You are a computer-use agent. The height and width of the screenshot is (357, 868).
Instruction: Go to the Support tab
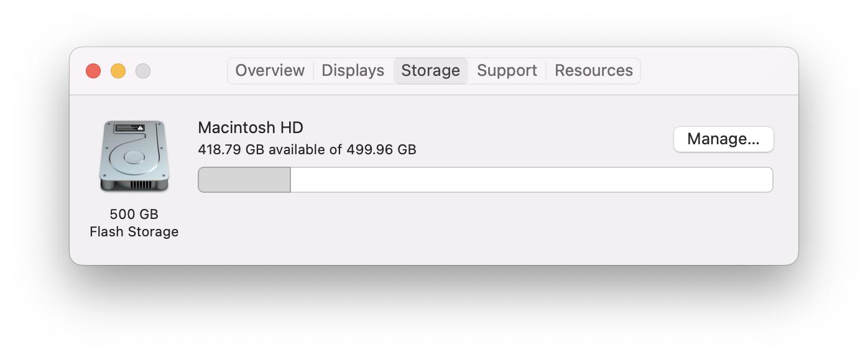[x=507, y=71]
